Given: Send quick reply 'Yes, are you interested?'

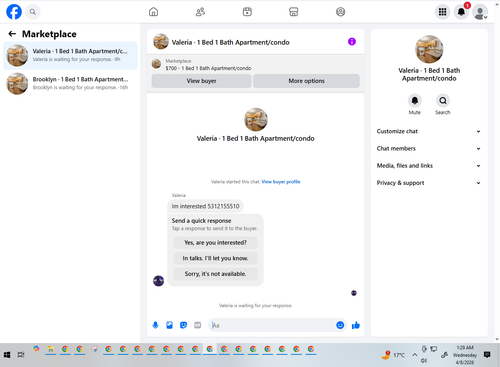Looking at the screenshot, I should [x=215, y=243].
